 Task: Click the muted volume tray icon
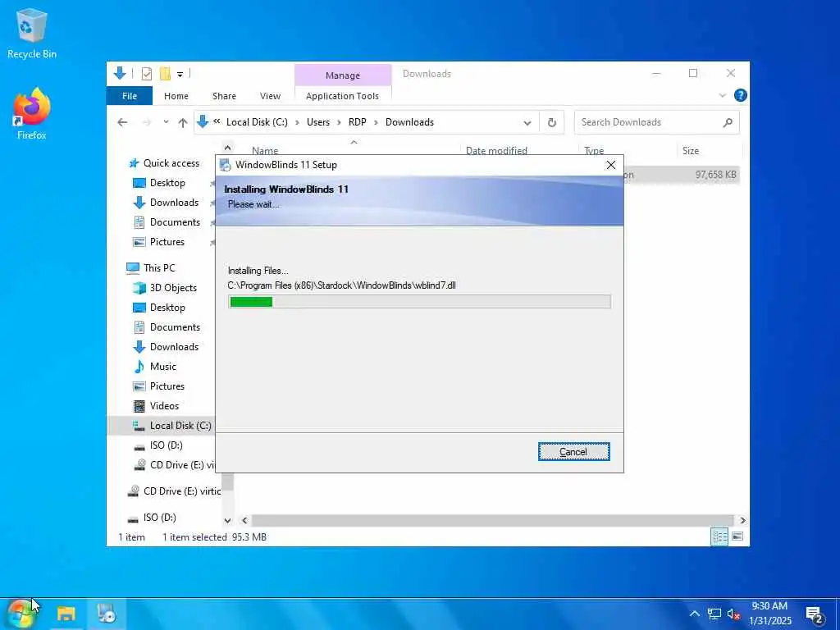(733, 614)
